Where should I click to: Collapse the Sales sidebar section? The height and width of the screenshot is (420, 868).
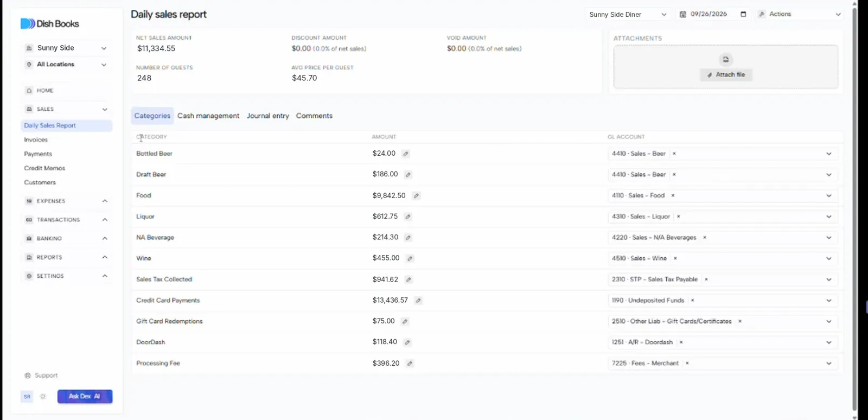(66, 109)
